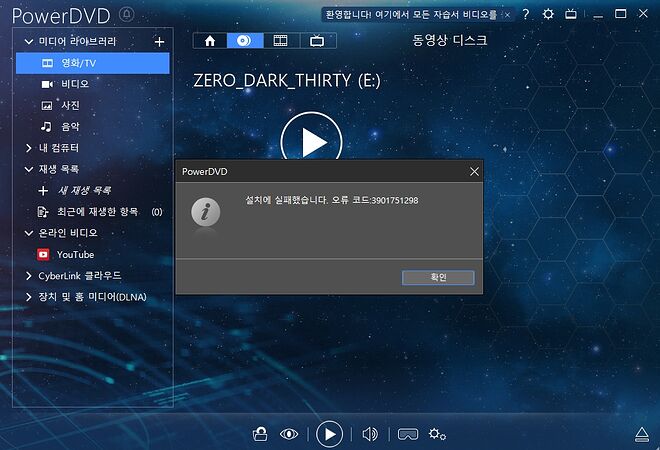This screenshot has width=660, height=450.
Task: Click the PowerDVD logo text
Action: click(x=61, y=16)
